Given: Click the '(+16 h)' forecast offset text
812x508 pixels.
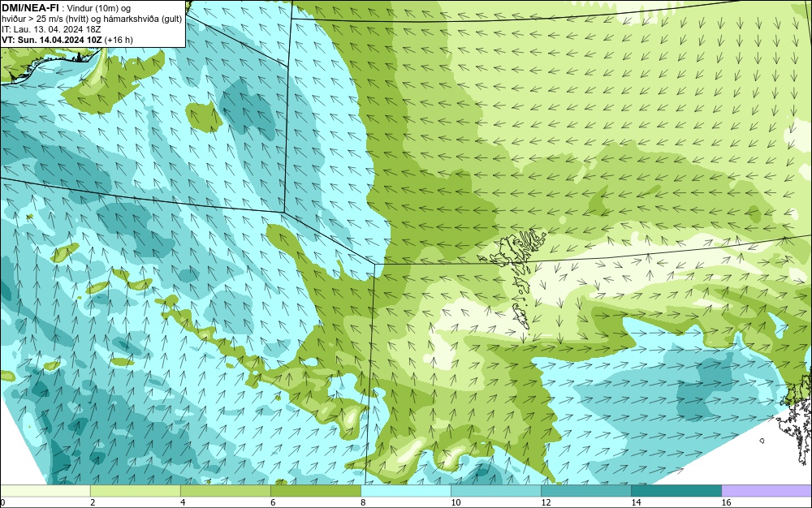Looking at the screenshot, I should tap(119, 40).
